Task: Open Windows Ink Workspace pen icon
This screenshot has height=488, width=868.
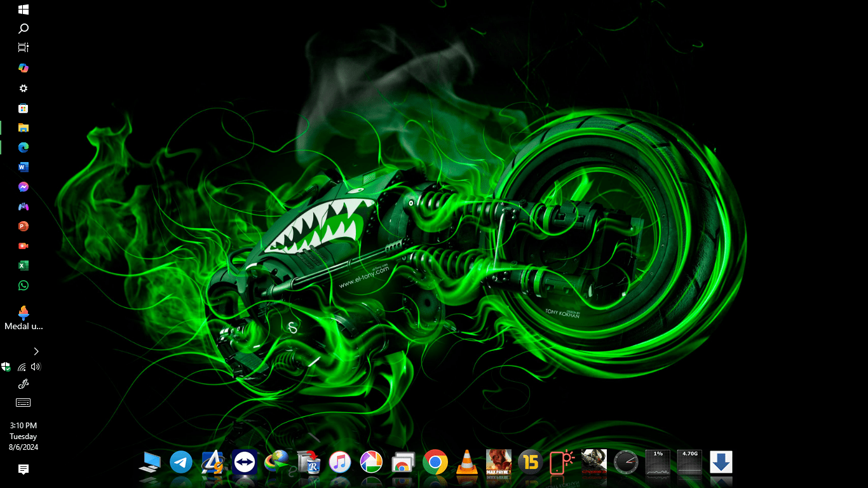Action: (24, 384)
